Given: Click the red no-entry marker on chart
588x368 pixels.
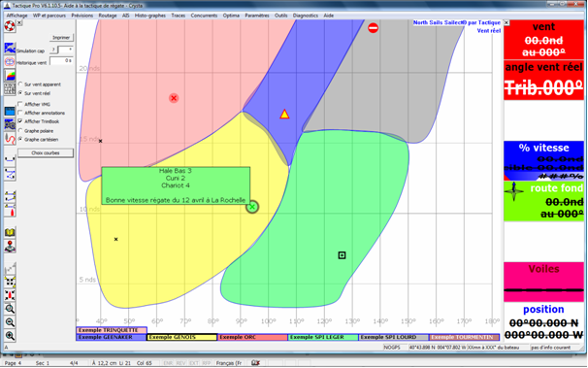Looking at the screenshot, I should 373,28.
